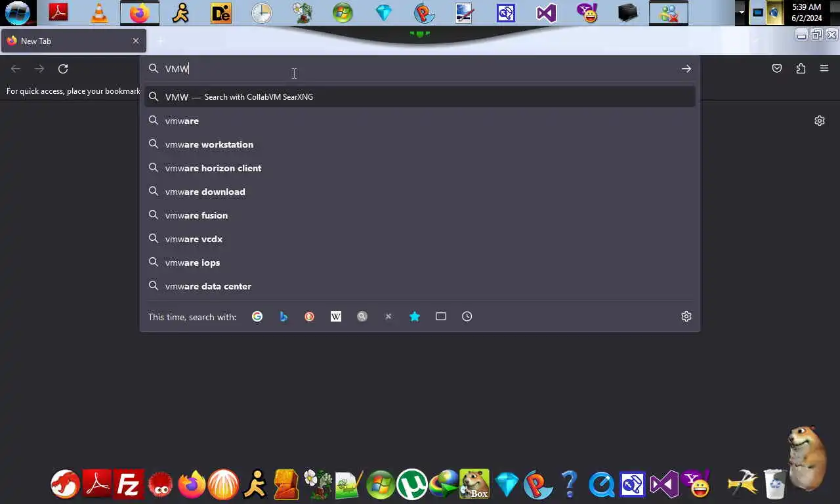Close the New Tab tab
840x504 pixels.
pos(136,41)
